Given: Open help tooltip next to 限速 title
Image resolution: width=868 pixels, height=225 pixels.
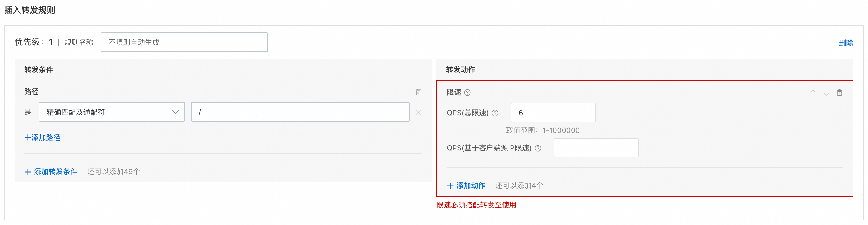Looking at the screenshot, I should pos(467,92).
